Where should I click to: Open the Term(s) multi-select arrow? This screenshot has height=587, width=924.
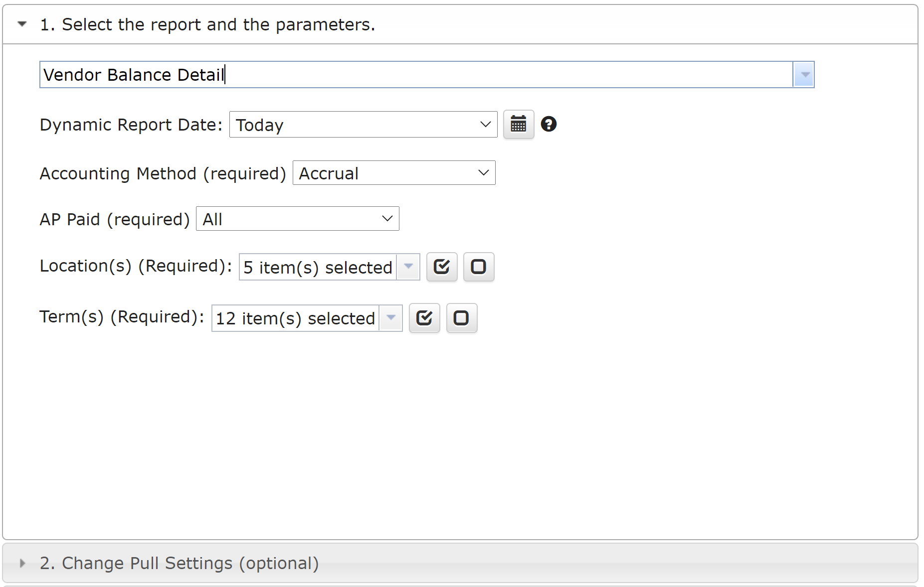(x=391, y=318)
